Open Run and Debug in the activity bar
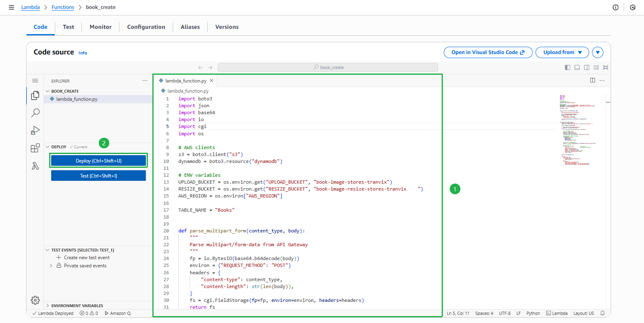 click(x=35, y=130)
